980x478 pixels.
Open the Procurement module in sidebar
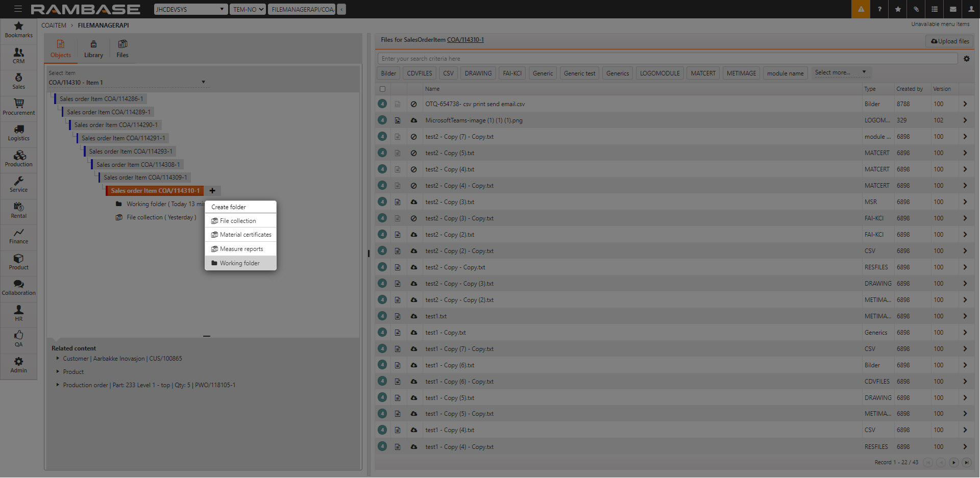19,107
